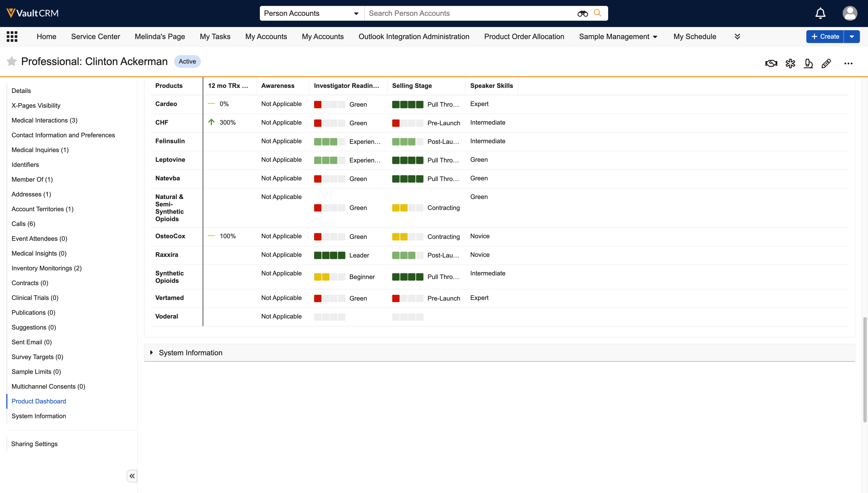Open the Create button dropdown arrow
The height and width of the screenshot is (493, 868).
click(x=852, y=37)
